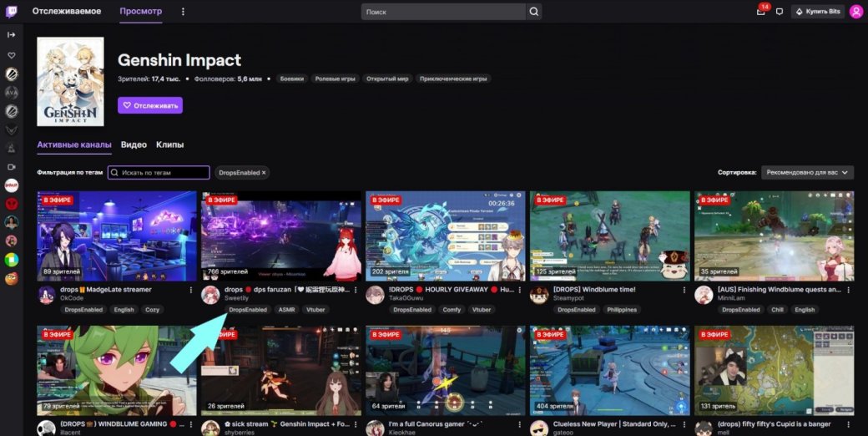Select the Боевики category tag
868x436 pixels.
[292, 79]
